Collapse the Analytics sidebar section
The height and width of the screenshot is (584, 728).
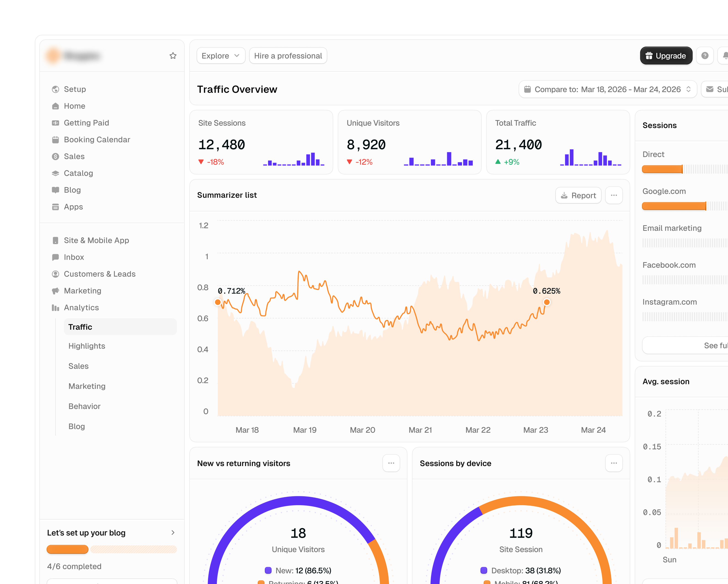[x=81, y=308]
